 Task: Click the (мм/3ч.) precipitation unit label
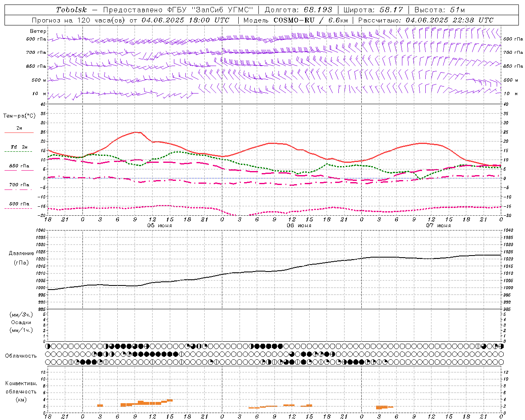[21, 315]
